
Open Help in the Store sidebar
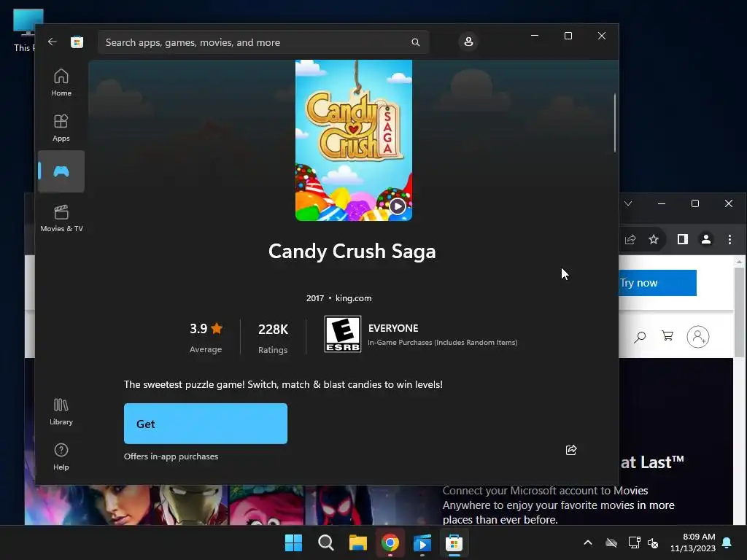pos(61,456)
